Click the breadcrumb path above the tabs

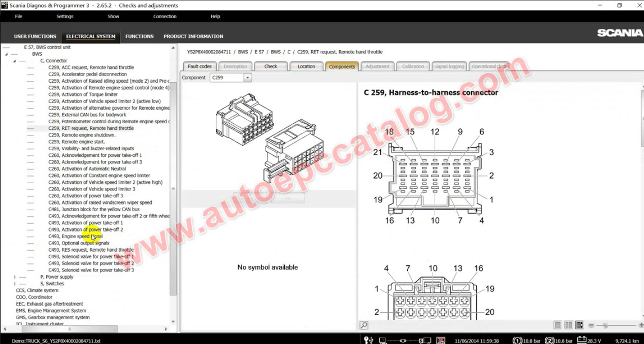click(285, 52)
